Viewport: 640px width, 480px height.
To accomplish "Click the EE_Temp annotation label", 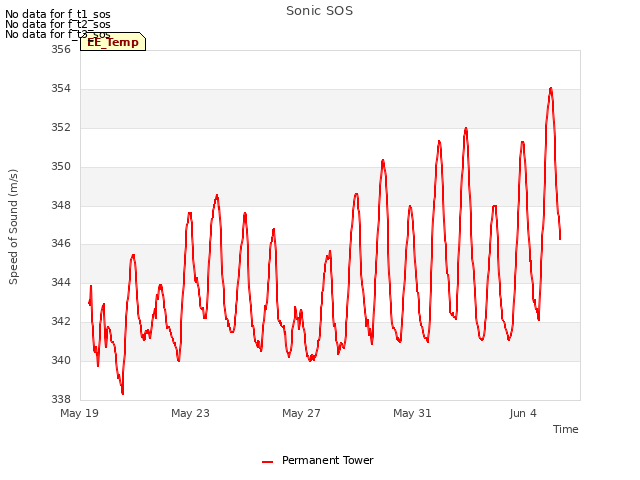I will point(113,42).
